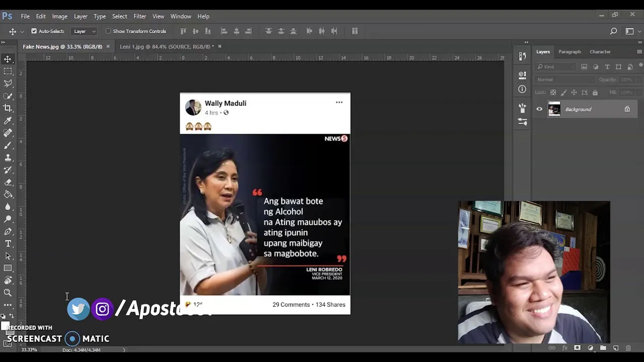Open the Auto-Select Layer dropdown
644x362 pixels.
click(85, 31)
